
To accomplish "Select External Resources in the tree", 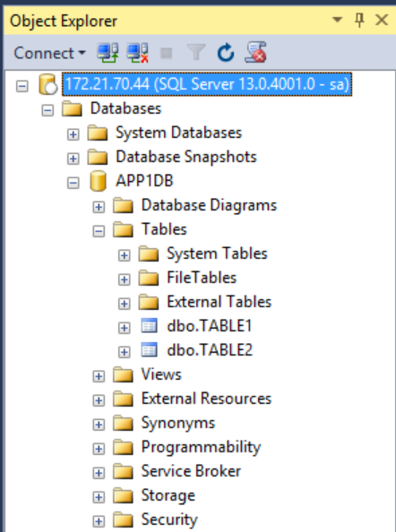I will pos(206,399).
